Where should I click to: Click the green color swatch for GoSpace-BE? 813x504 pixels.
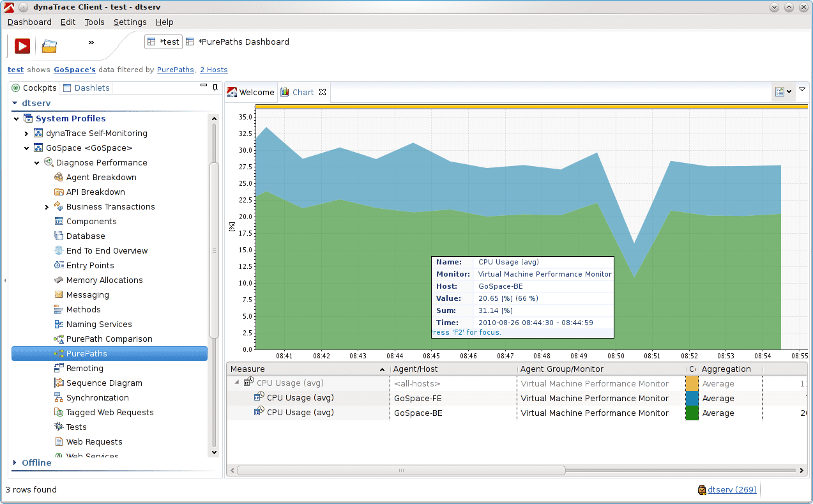coord(692,413)
